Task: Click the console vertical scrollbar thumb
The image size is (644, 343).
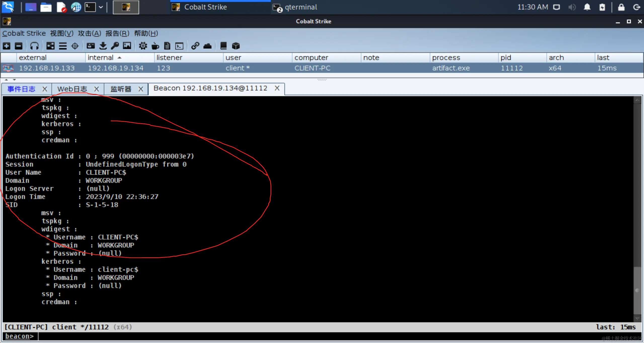Action: click(637, 290)
